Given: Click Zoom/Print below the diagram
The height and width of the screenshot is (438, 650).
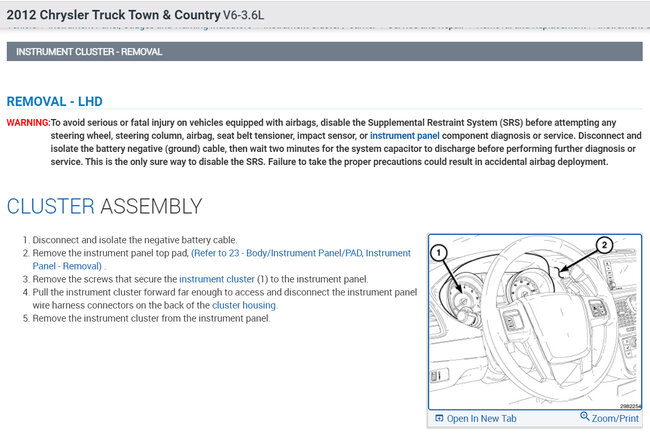Looking at the screenshot, I should pyautogui.click(x=615, y=419).
